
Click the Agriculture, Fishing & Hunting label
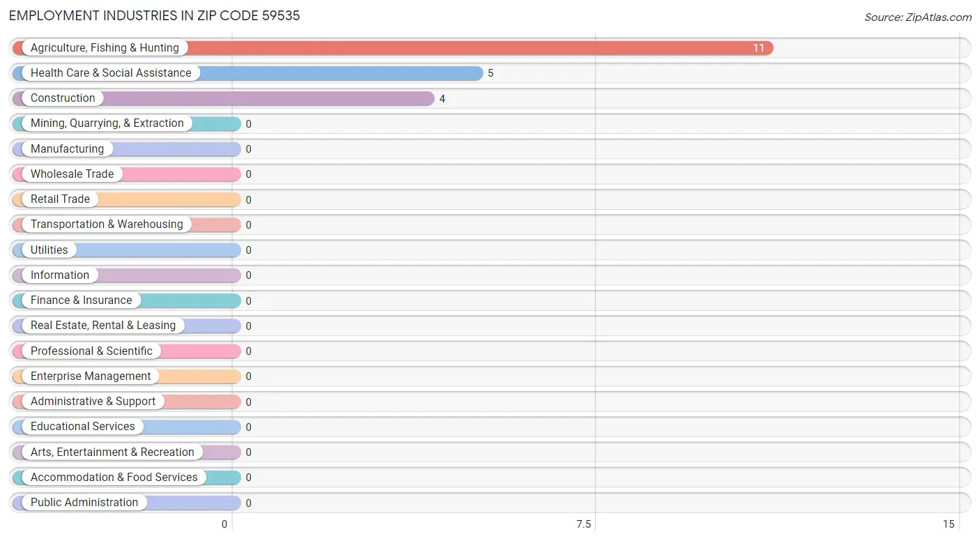(x=105, y=48)
